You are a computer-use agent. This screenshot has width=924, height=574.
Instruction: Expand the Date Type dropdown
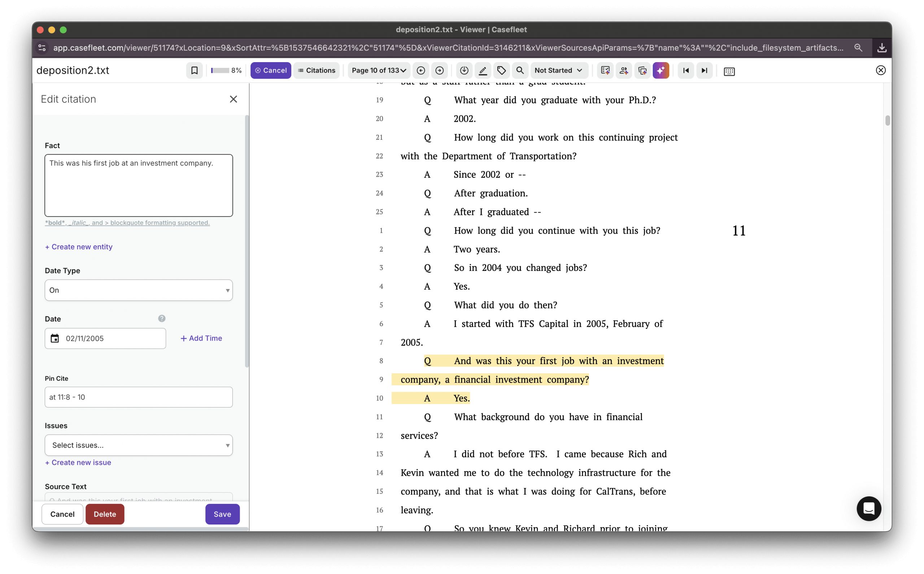(139, 290)
